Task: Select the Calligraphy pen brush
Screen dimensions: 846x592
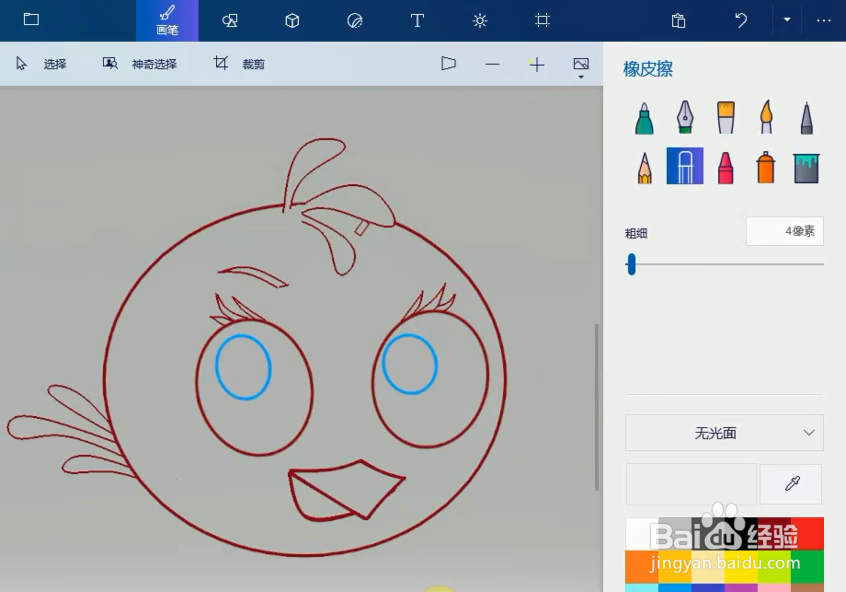Action: pos(685,117)
